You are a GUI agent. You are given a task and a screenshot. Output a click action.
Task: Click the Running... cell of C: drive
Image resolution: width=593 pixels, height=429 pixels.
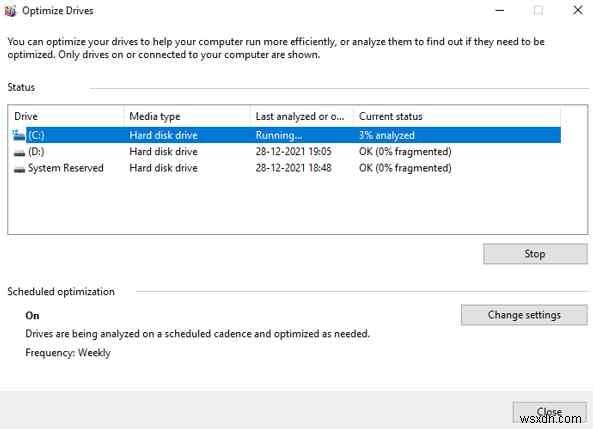[279, 135]
